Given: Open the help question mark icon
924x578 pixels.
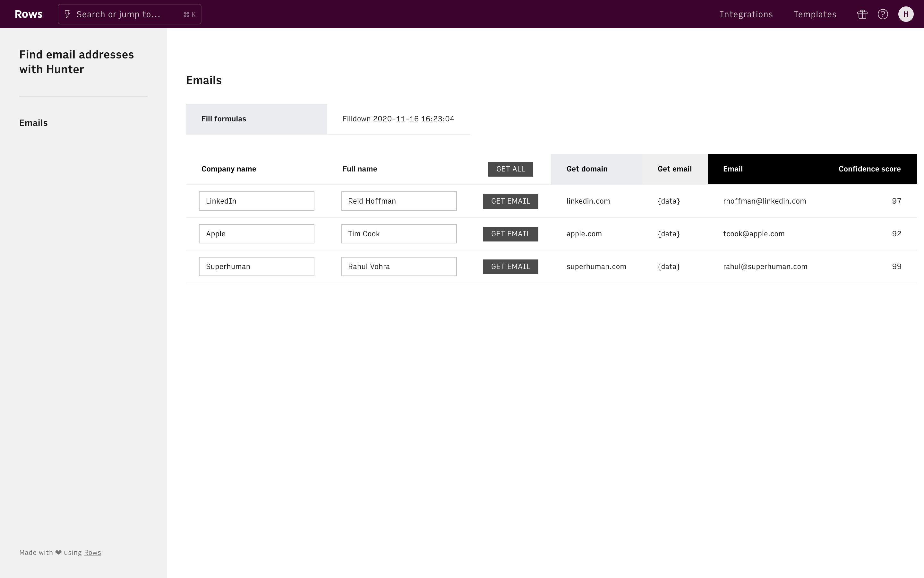Looking at the screenshot, I should pyautogui.click(x=883, y=14).
